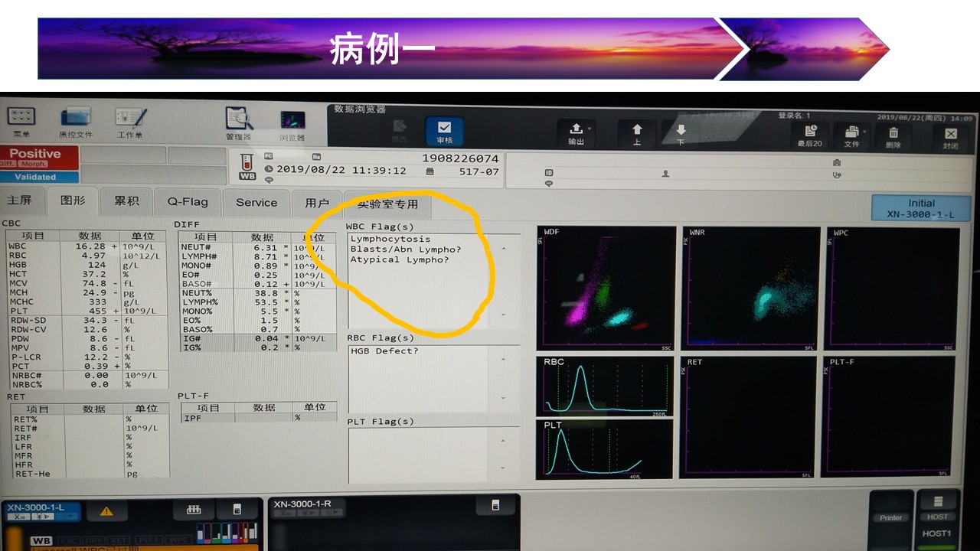Screen dimensions: 980x551
Task: Close the data browser with 关闭
Action: click(x=950, y=137)
